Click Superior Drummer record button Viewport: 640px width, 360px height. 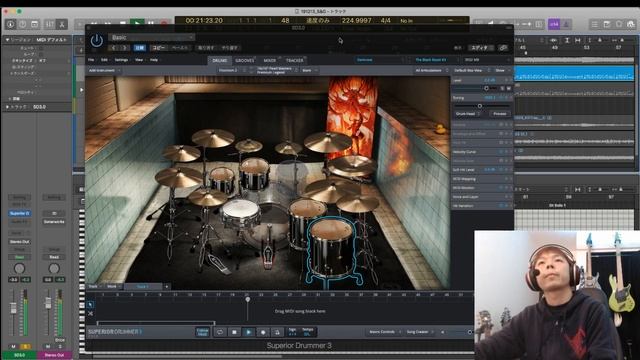[263, 332]
